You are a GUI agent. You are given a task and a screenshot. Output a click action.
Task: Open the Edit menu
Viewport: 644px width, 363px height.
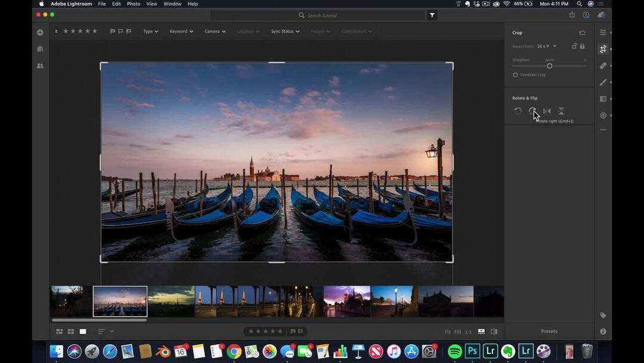(116, 4)
